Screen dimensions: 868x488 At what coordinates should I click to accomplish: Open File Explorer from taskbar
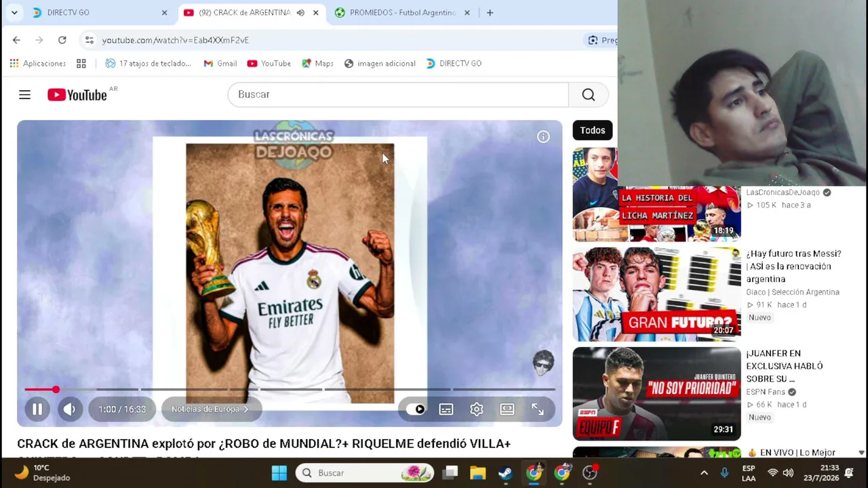point(477,473)
